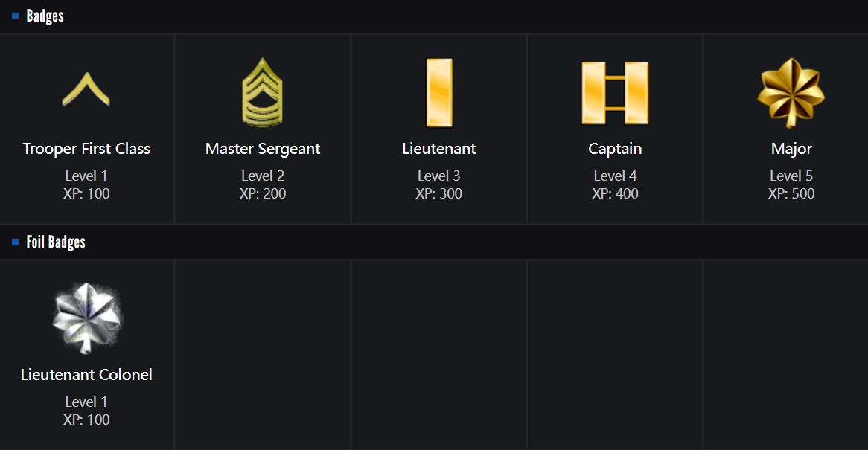
Task: Select the Lieutenant badge title text
Action: [x=438, y=149]
